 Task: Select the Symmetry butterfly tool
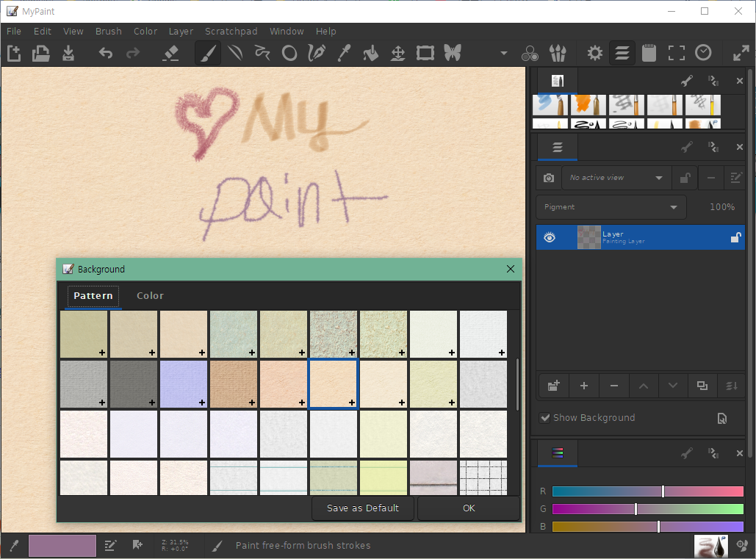[453, 53]
